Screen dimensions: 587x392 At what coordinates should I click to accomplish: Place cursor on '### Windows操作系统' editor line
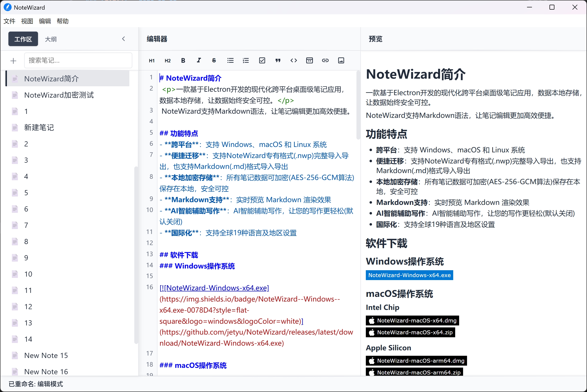coord(197,266)
